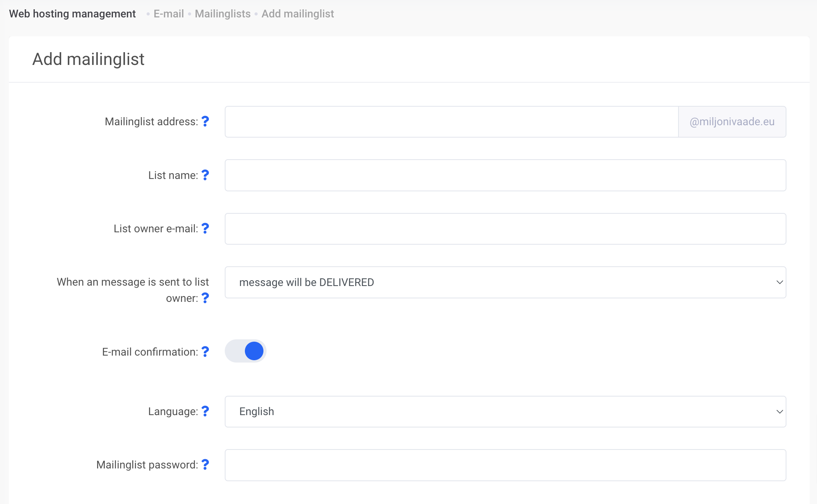817x504 pixels.
Task: Show help for message sent to owner
Action: click(x=205, y=298)
